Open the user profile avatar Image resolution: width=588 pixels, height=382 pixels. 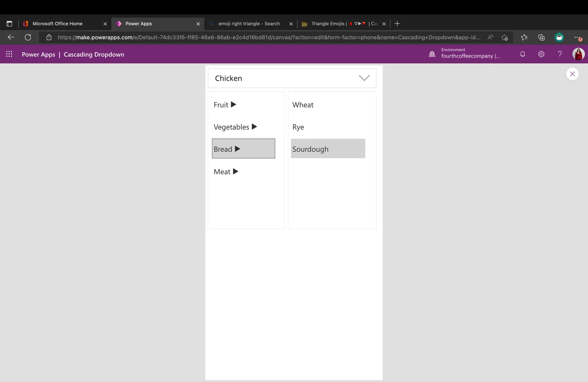click(578, 54)
